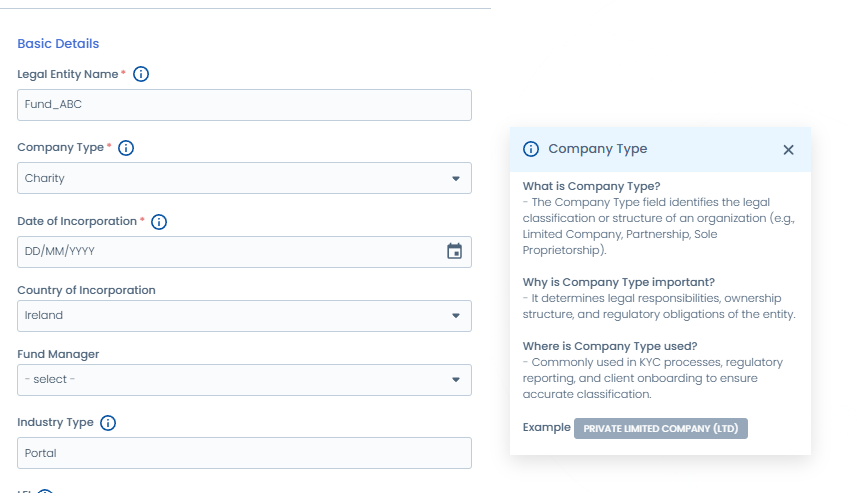Focus the DD/MM/YYYY date input field
Screen dimensions: 858x493
click(x=230, y=252)
